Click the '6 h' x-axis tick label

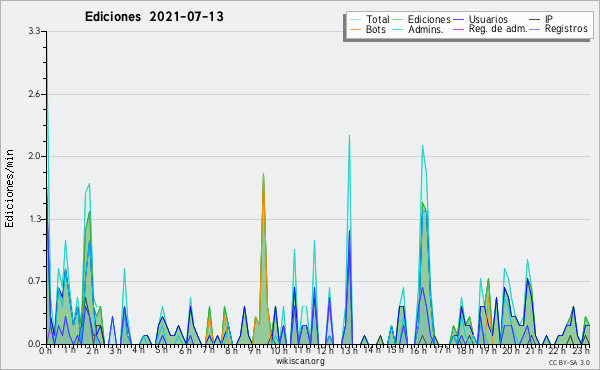coord(185,350)
